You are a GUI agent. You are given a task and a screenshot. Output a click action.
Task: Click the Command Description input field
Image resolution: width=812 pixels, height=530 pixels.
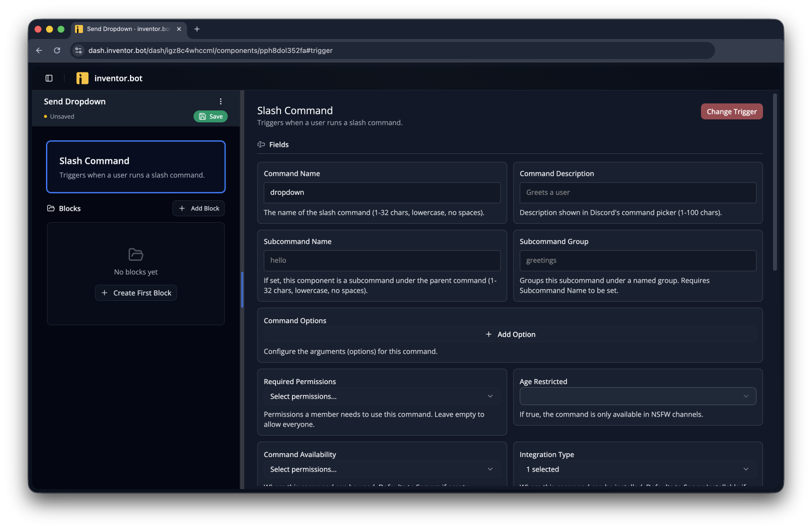pos(638,193)
